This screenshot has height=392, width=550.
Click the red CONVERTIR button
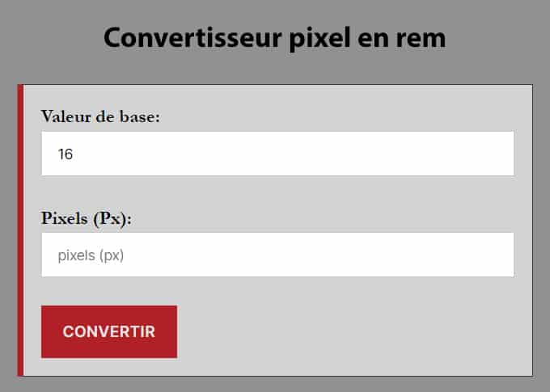pyautogui.click(x=109, y=331)
